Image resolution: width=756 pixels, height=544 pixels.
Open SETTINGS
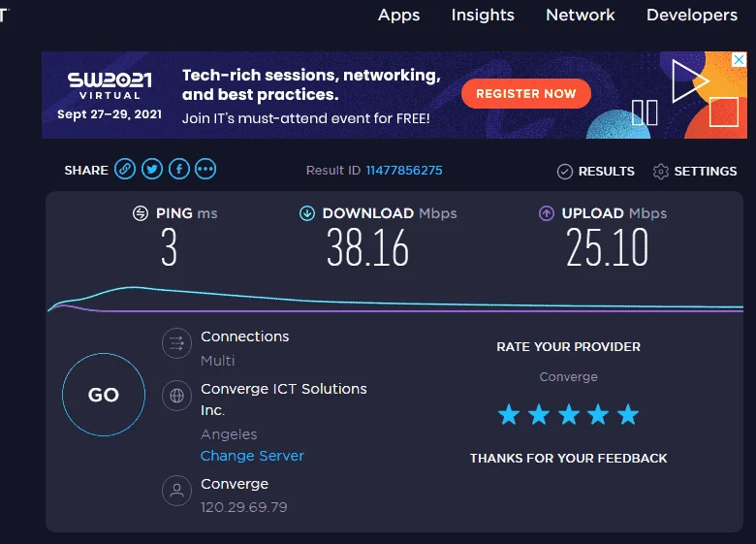click(706, 172)
